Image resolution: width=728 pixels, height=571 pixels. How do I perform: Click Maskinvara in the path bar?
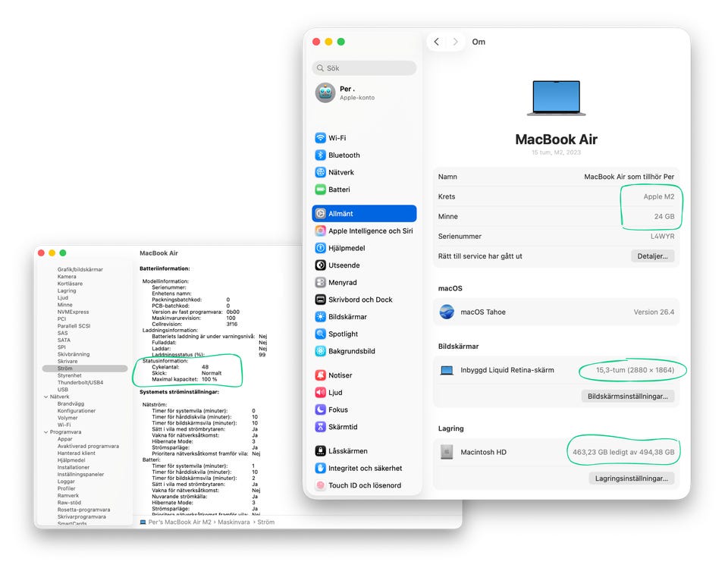click(234, 522)
